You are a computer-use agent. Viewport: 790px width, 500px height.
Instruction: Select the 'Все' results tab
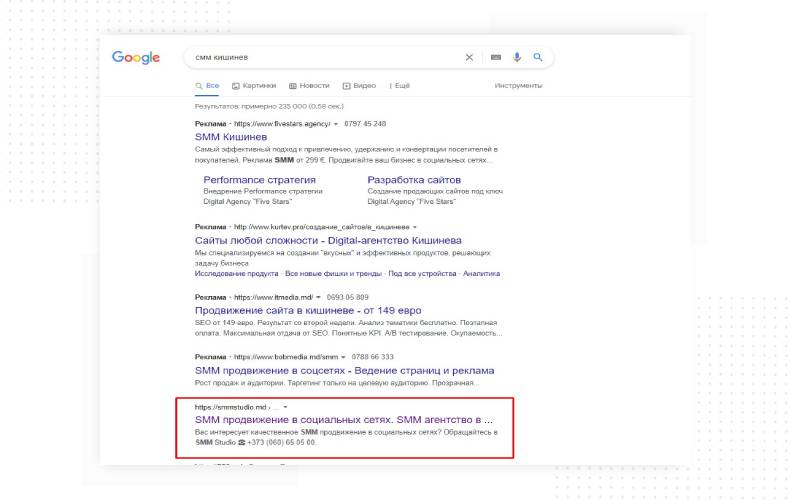(x=207, y=86)
